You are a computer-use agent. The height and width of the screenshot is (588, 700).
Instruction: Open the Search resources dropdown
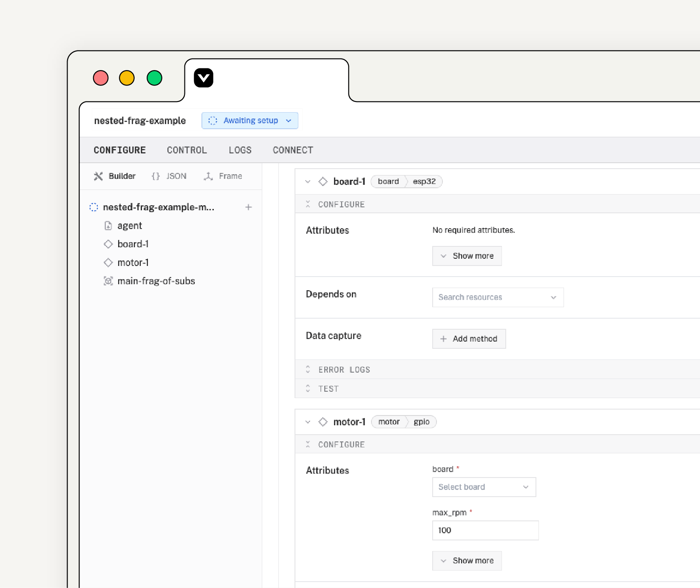click(497, 297)
